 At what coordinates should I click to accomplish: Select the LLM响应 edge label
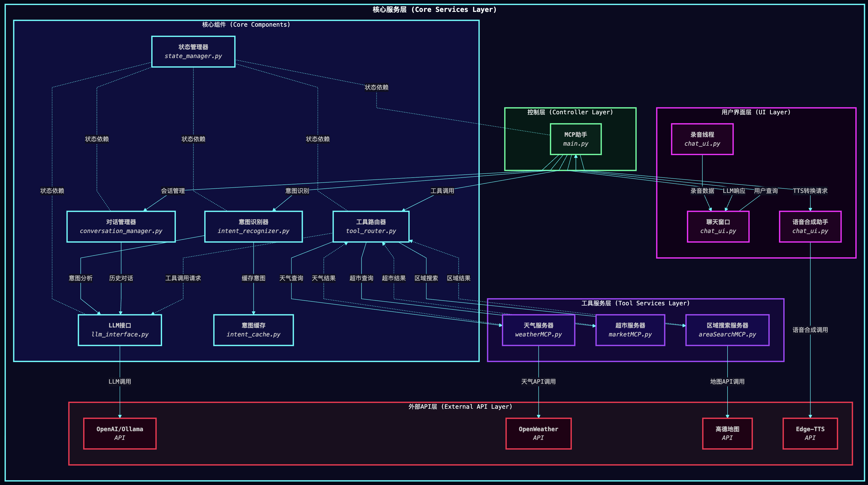pyautogui.click(x=734, y=191)
